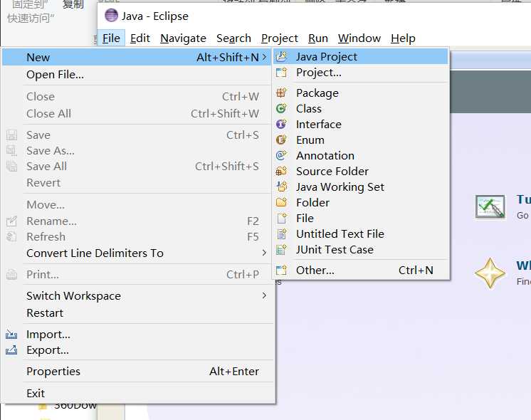Choose File from New submenu
This screenshot has height=420, width=531.
[361, 218]
